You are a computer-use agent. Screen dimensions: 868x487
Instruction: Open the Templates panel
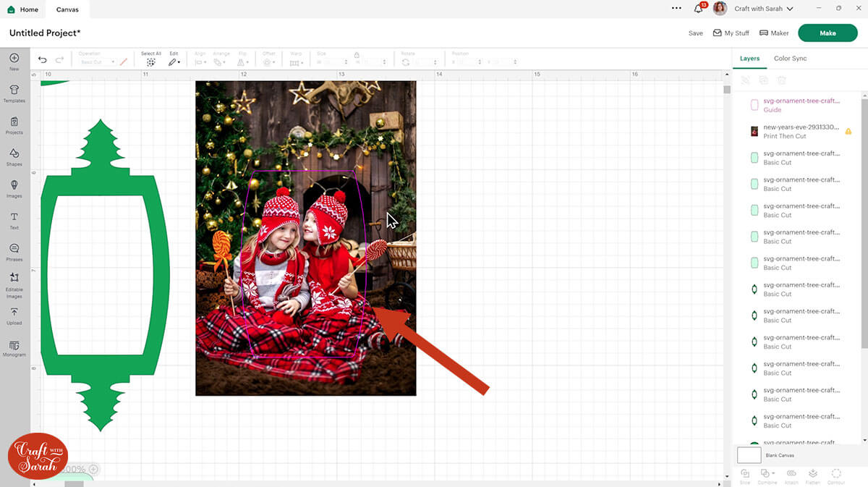tap(14, 93)
